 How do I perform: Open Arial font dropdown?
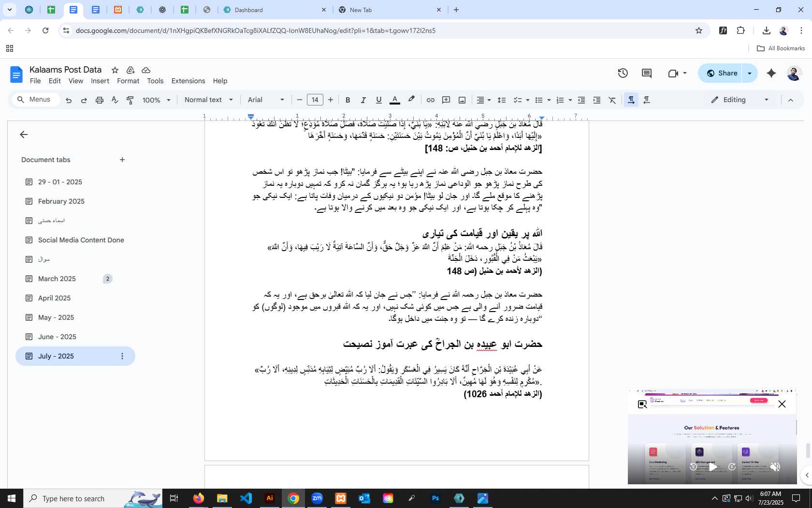click(266, 100)
